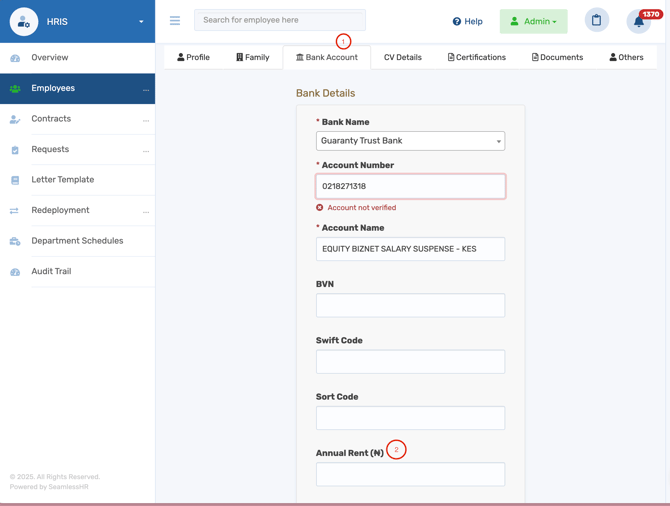Open Audit Trail in sidebar
Image resolution: width=670 pixels, height=506 pixels.
[x=51, y=271]
